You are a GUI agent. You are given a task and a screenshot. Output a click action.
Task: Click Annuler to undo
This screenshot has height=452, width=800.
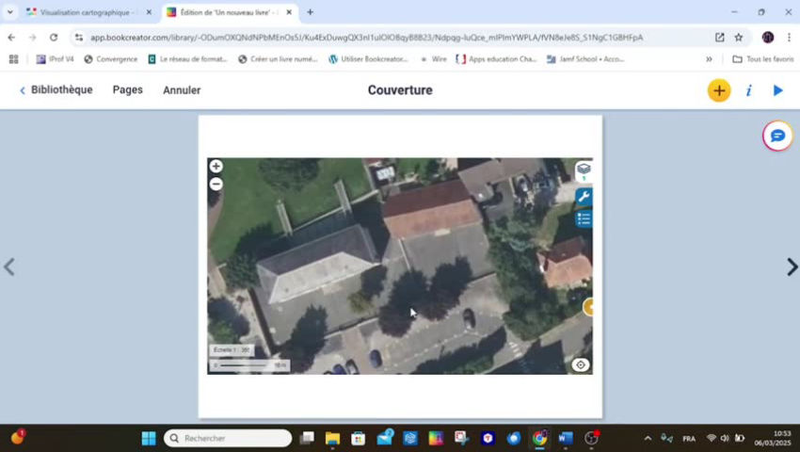[x=182, y=90]
